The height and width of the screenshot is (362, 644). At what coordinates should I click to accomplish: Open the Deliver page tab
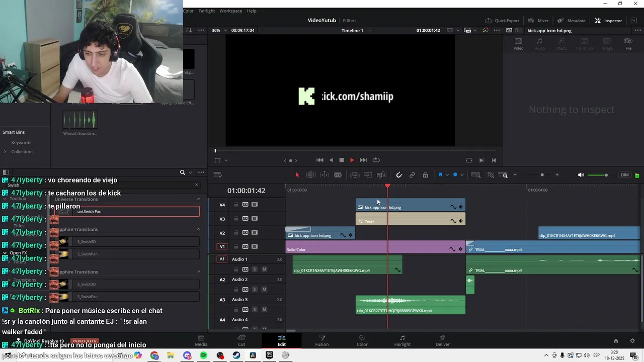[443, 341]
